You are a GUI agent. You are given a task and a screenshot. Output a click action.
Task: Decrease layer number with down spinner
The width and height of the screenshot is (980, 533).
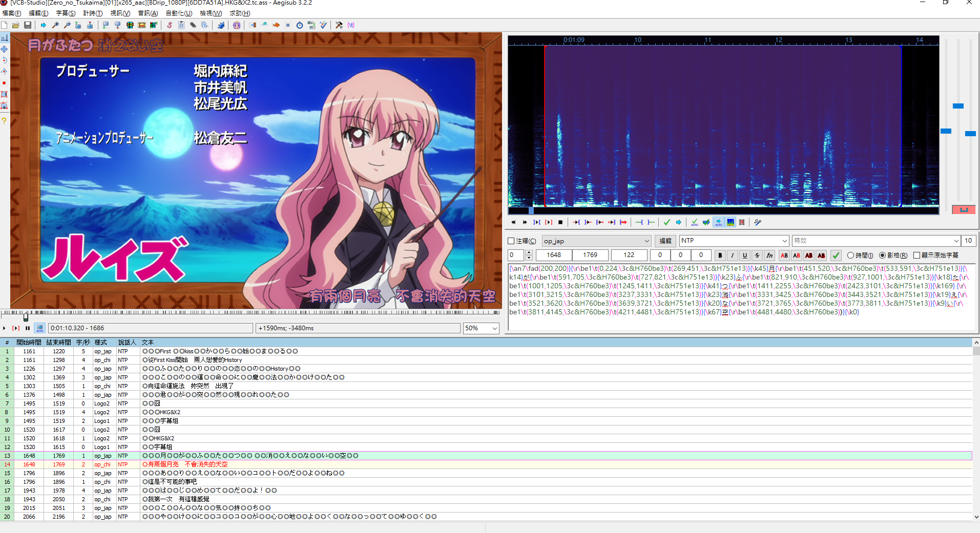529,258
